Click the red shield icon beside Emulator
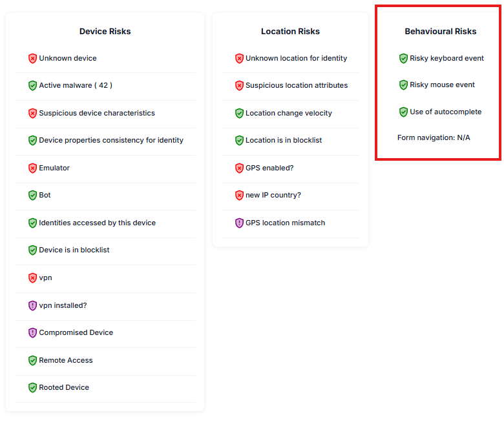Viewport: 504px width, 426px height. tap(32, 168)
